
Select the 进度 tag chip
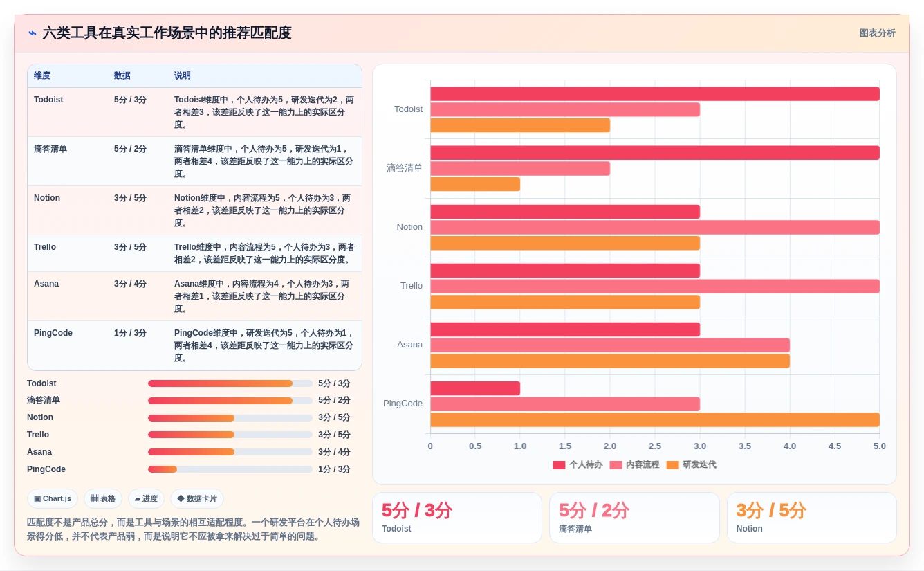(x=146, y=498)
